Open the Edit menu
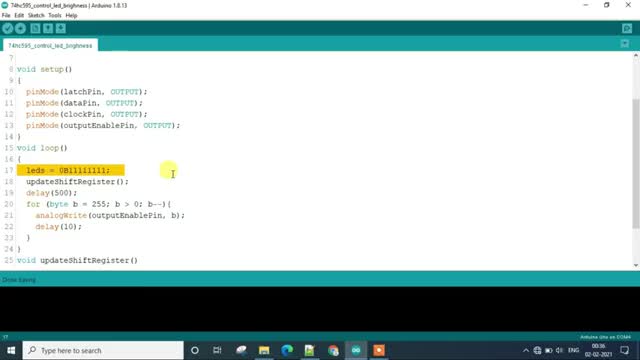This screenshot has height=360, width=640. pos(19,16)
